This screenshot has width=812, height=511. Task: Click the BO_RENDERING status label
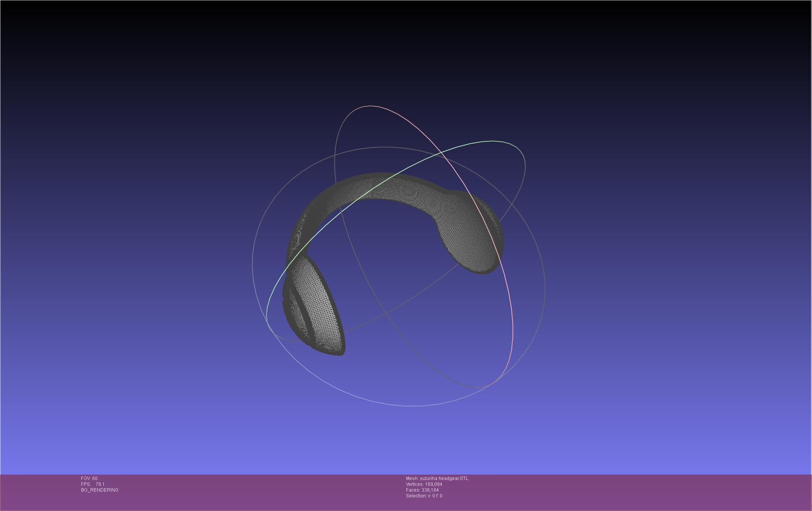point(100,490)
